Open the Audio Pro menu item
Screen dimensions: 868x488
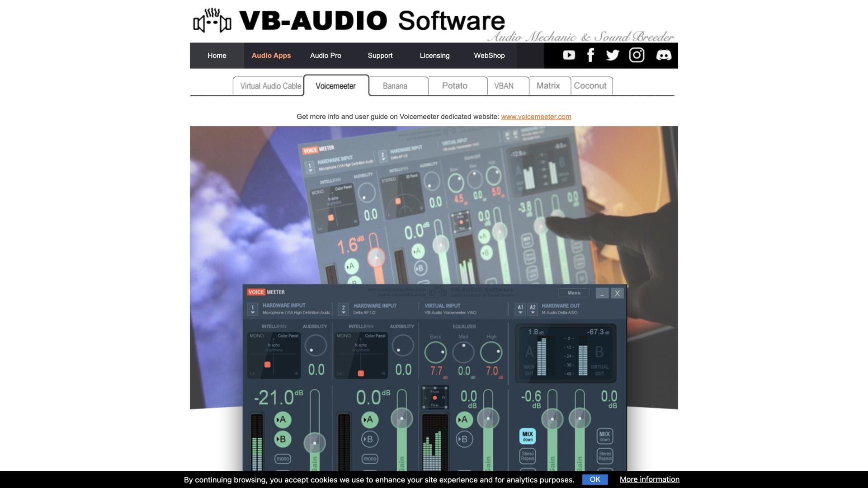click(x=325, y=56)
